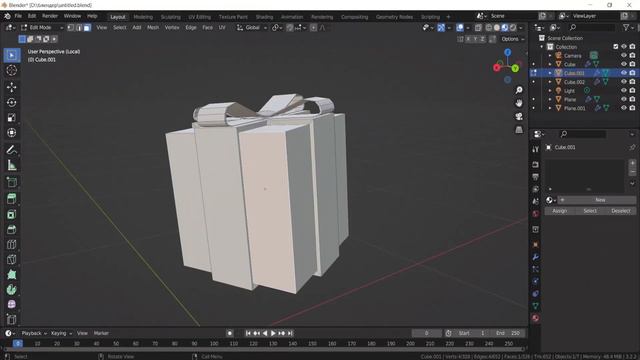Open the Playback dropdown in timeline
The width and height of the screenshot is (640, 360).
point(34,333)
